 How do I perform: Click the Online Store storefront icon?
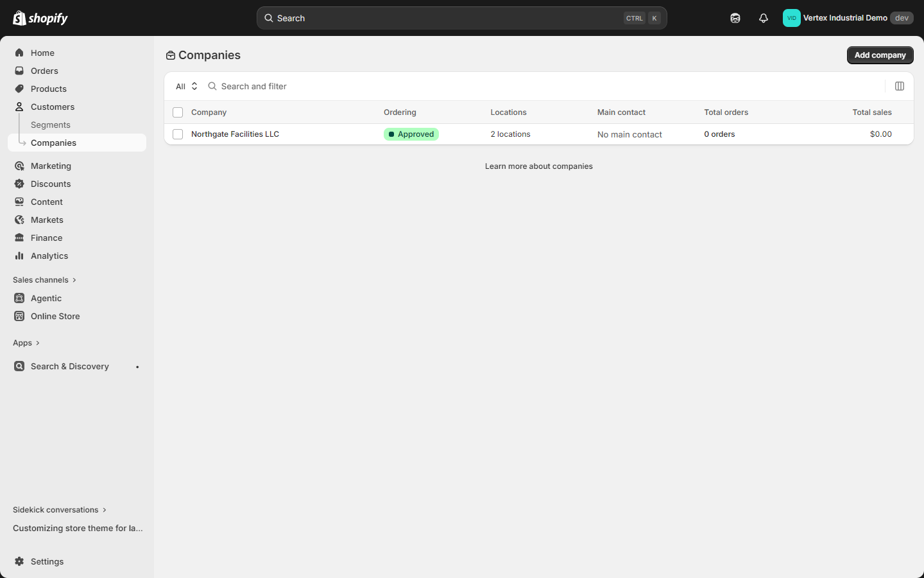click(x=19, y=316)
